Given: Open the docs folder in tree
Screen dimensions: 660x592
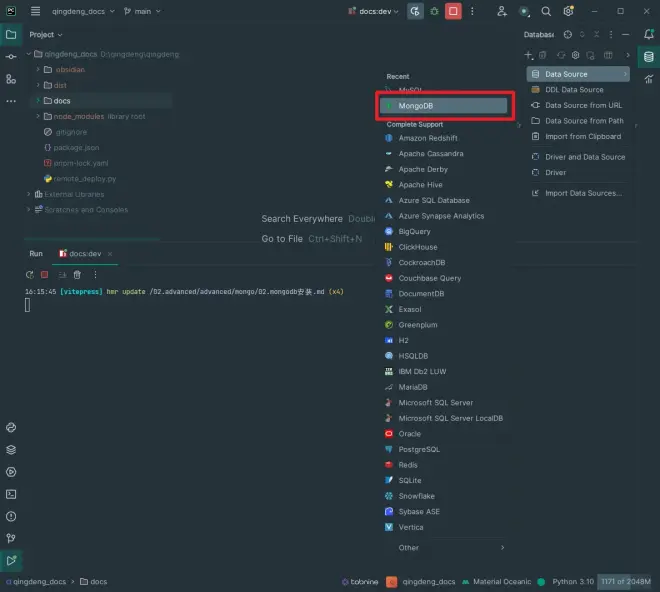Looking at the screenshot, I should coord(62,101).
